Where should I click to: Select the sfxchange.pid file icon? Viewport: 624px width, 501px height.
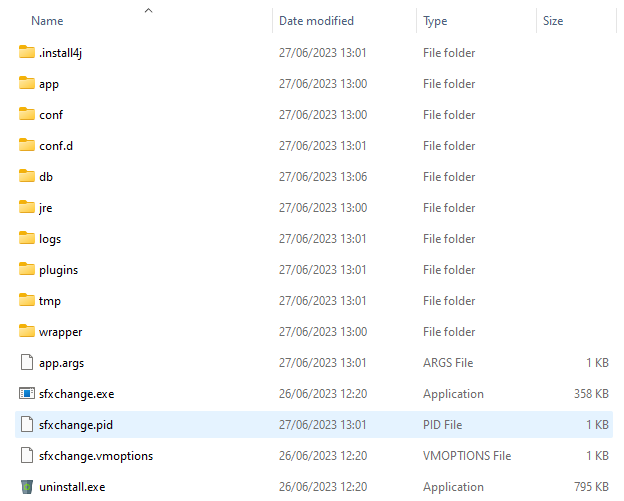[27, 424]
